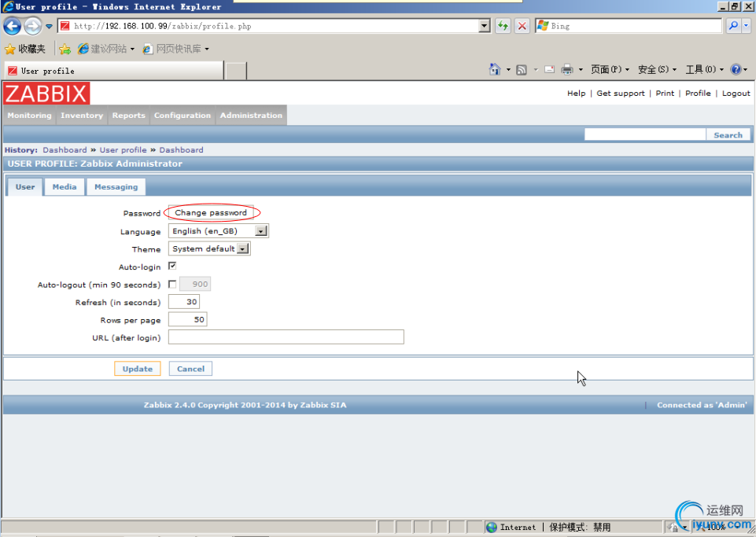This screenshot has height=537, width=756.
Task: Open the Theme dropdown
Action: (209, 248)
